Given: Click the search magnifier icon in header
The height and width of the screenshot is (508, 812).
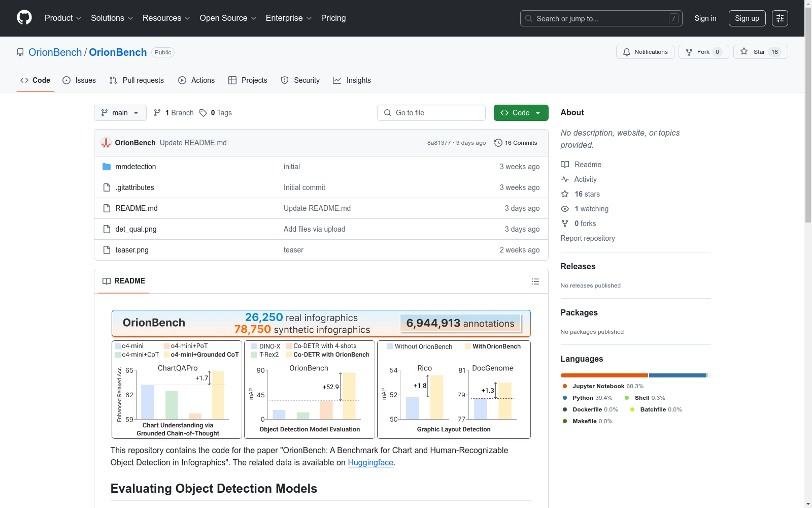Looking at the screenshot, I should coord(529,18).
